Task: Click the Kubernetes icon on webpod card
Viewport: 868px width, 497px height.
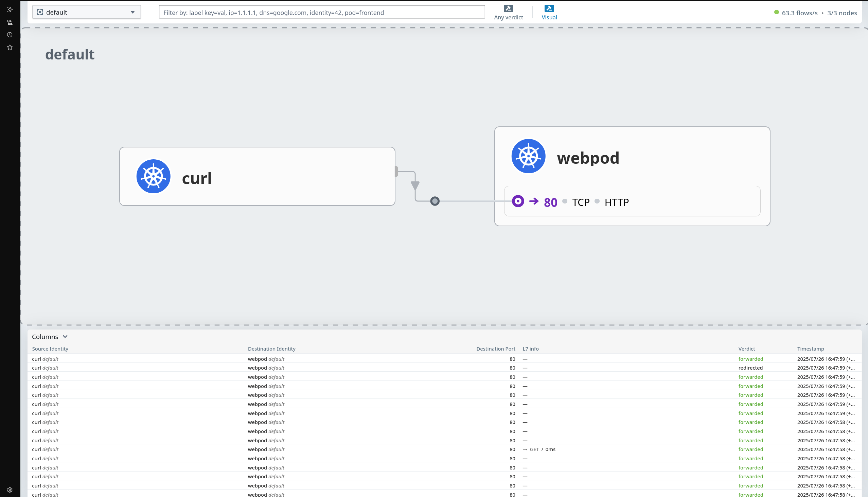Action: [528, 156]
